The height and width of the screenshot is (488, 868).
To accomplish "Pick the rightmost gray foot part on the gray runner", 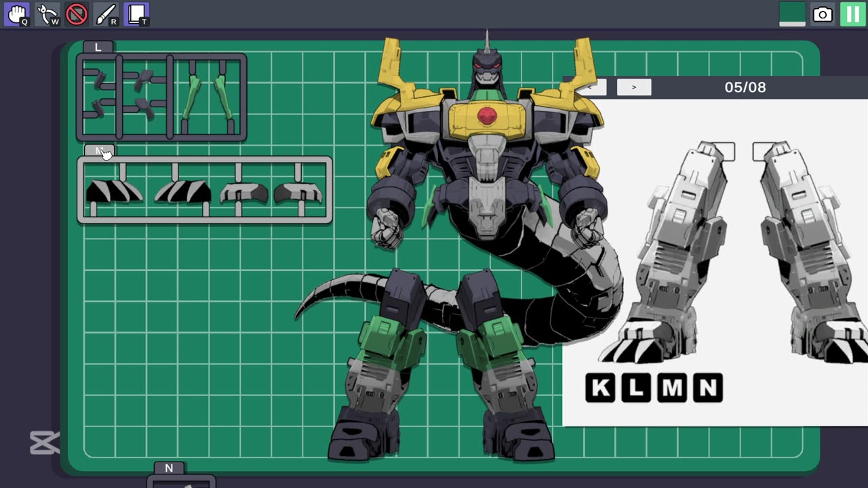I will click(x=298, y=193).
